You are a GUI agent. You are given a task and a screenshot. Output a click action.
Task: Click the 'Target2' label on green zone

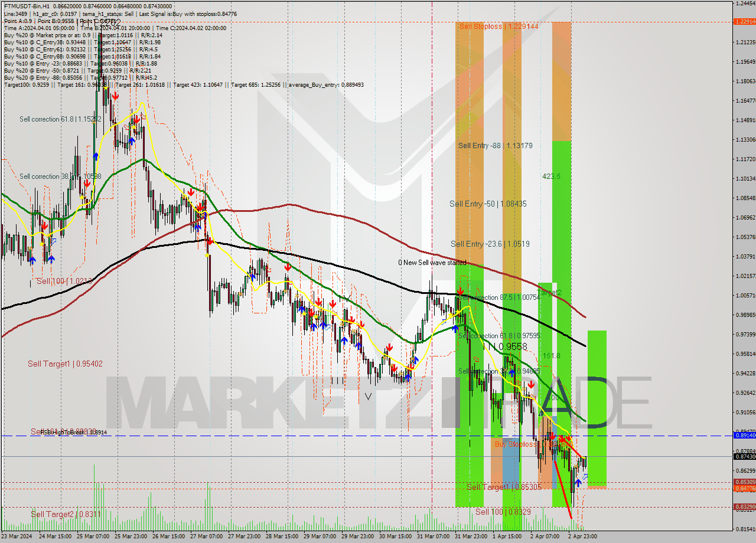pyautogui.click(x=550, y=293)
